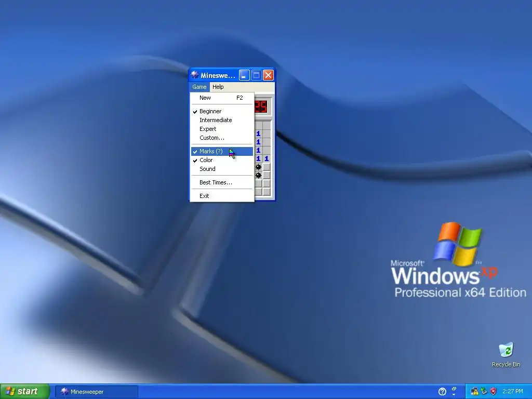This screenshot has width=532, height=399.
Task: Enable the Sound option
Action: tap(222, 169)
